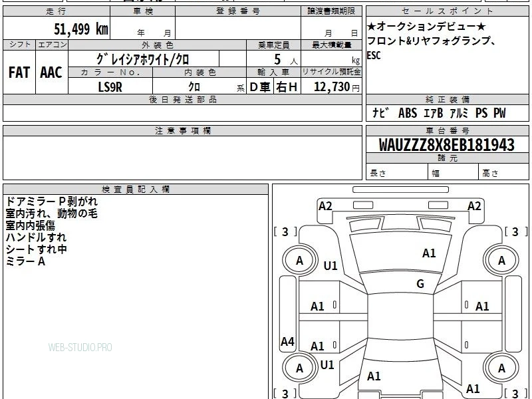The width and height of the screenshot is (532, 399).
Task: Select the note シートすれ中
Action: click(36, 249)
